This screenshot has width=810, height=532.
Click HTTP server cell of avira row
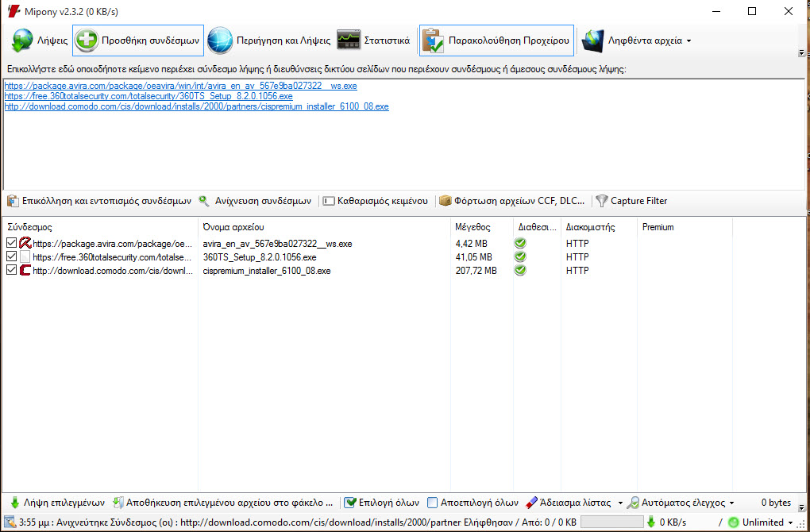pyautogui.click(x=577, y=243)
